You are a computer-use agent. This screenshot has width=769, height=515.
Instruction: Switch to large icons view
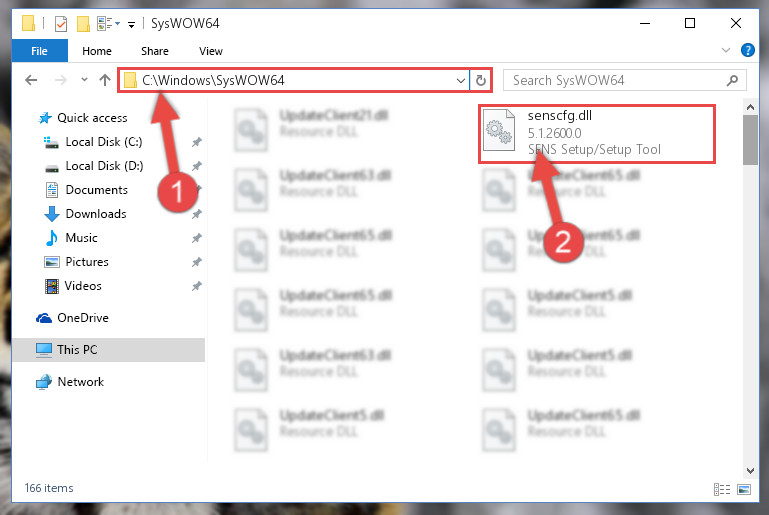(x=744, y=489)
